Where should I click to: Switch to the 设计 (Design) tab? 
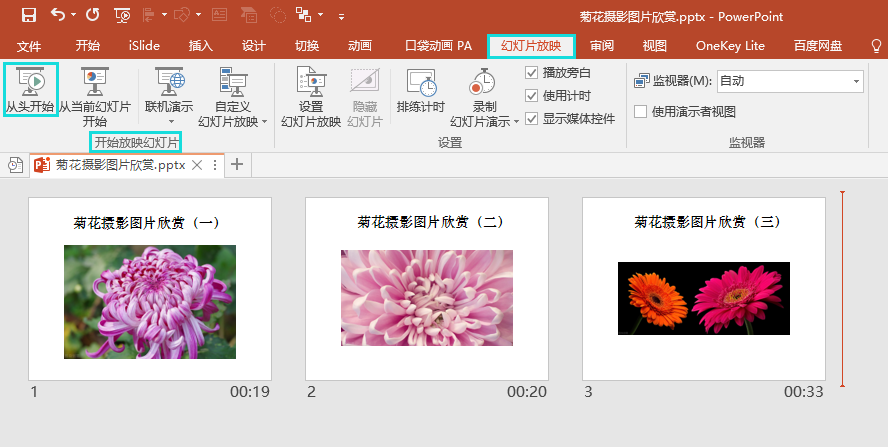[x=254, y=46]
